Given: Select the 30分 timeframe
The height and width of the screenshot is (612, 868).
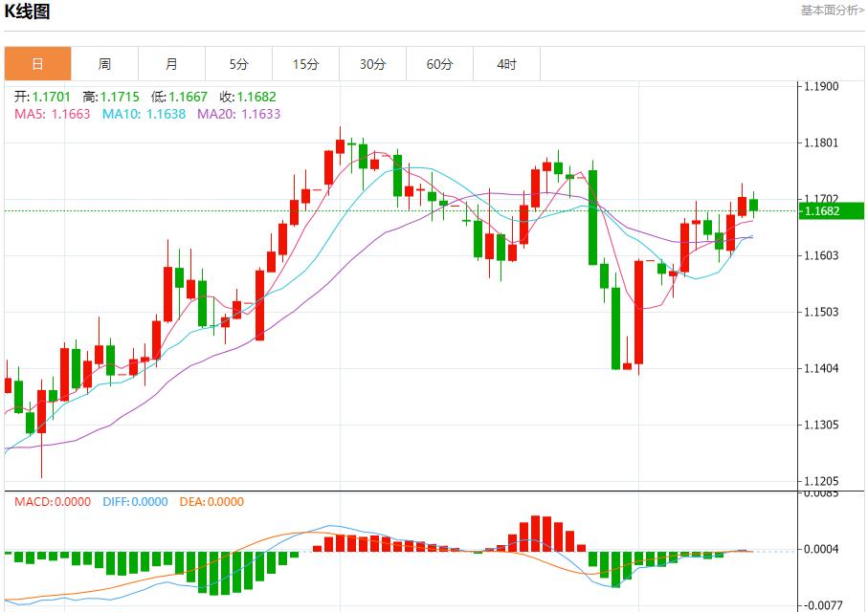Looking at the screenshot, I should point(372,63).
